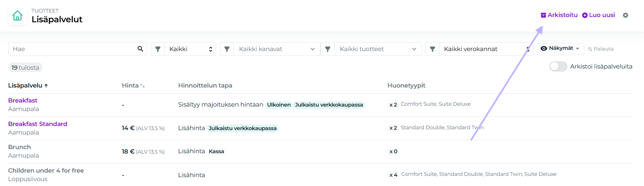Click the search magnifier icon
This screenshot has height=186, width=644.
click(x=140, y=49)
